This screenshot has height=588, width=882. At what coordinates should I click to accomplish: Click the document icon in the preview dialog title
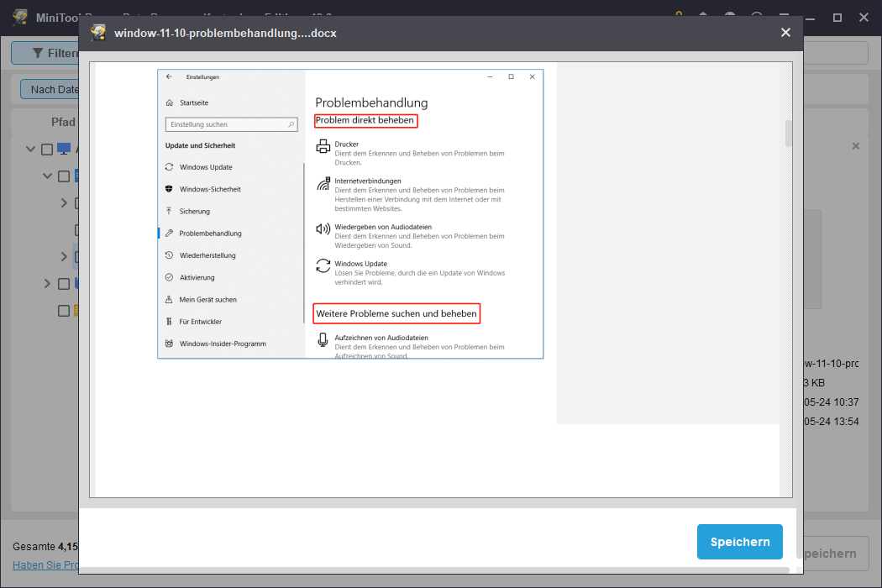click(97, 33)
